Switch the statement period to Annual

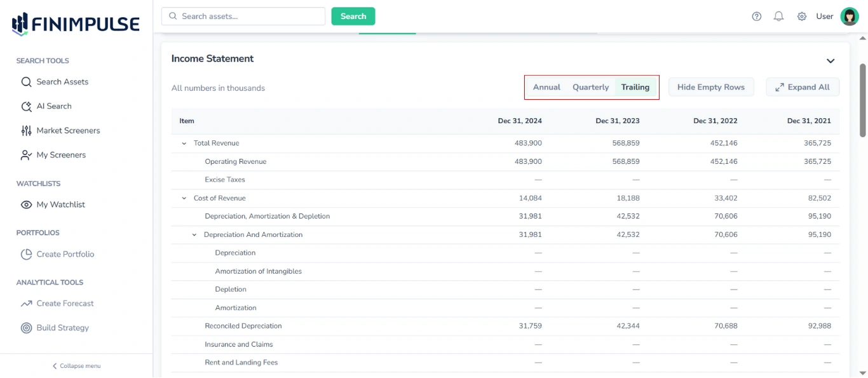coord(546,87)
